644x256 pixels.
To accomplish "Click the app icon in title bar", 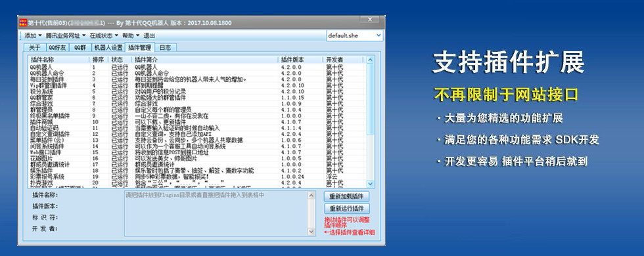I will coord(24,22).
